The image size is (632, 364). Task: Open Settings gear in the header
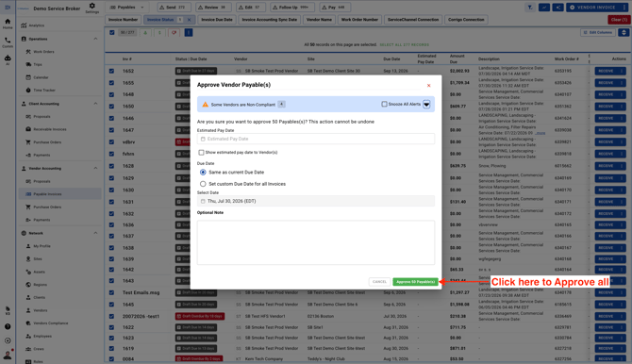coord(91,8)
